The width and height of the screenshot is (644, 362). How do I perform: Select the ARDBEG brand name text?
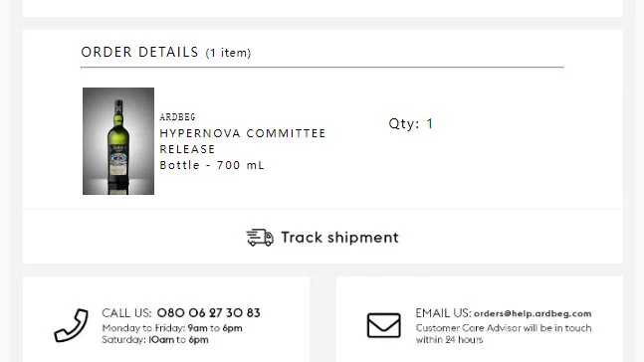pyautogui.click(x=177, y=117)
